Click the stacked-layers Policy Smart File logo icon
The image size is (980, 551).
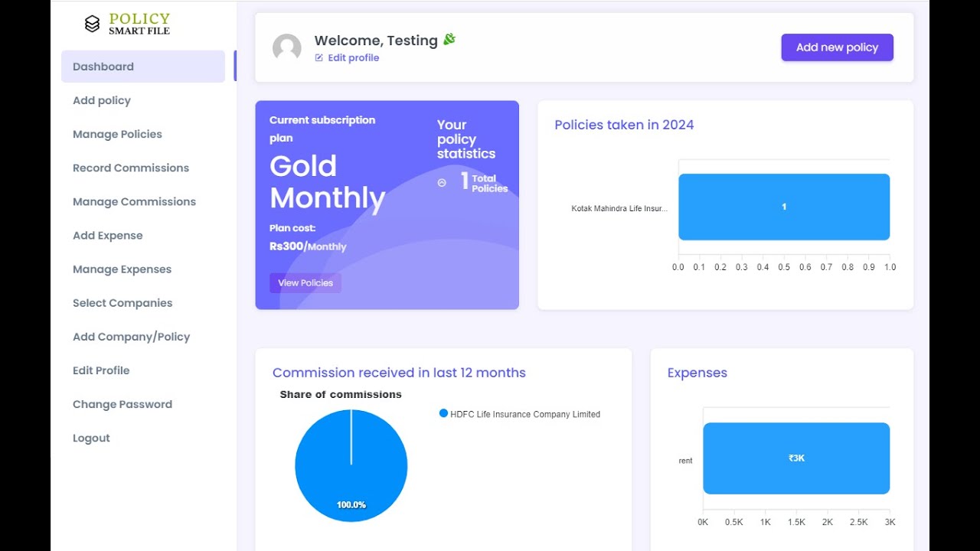click(92, 24)
